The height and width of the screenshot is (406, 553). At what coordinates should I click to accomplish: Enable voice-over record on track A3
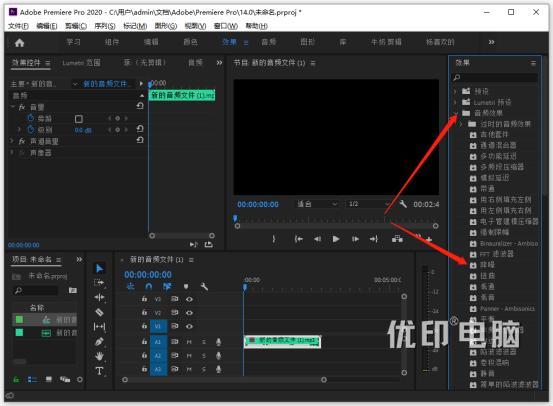point(219,369)
